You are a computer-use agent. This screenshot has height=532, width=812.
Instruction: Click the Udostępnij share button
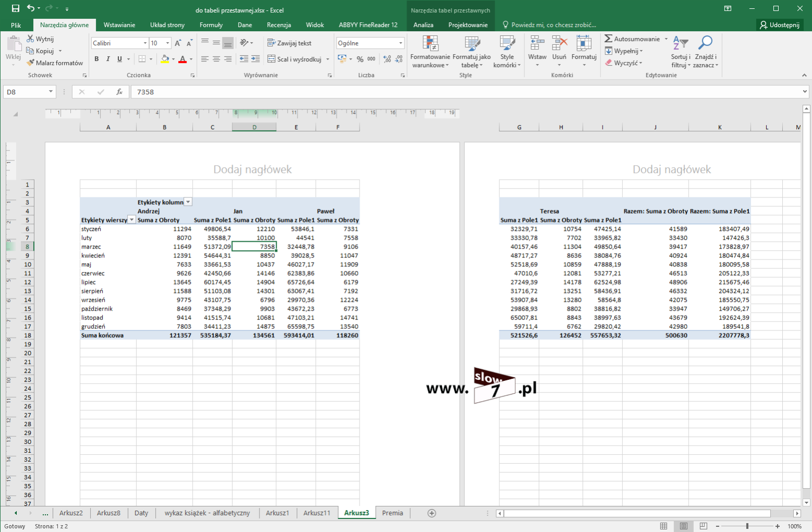click(780, 25)
